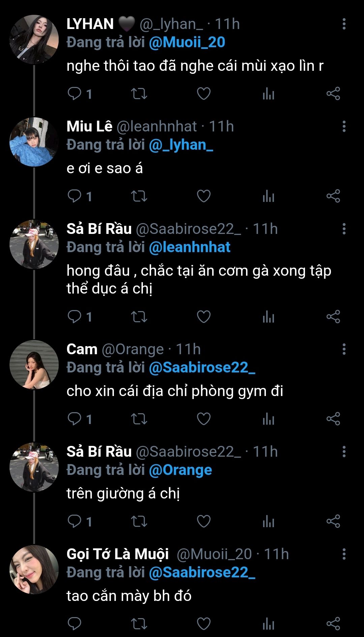This screenshot has height=637, width=364.
Task: Retweet the 'trên giường á chị' reply
Action: [139, 521]
